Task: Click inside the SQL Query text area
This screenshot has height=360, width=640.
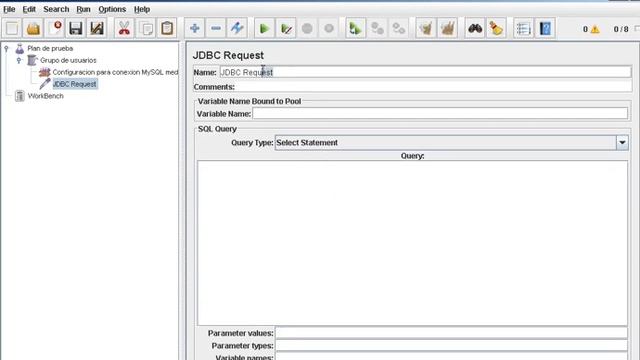Action: pos(412,243)
